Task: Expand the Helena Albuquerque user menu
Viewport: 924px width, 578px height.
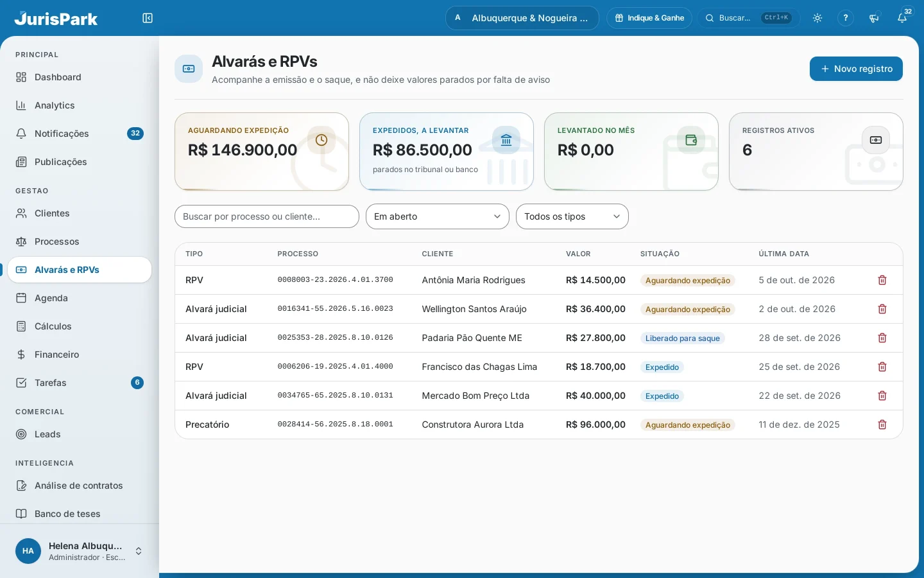Action: [x=80, y=551]
